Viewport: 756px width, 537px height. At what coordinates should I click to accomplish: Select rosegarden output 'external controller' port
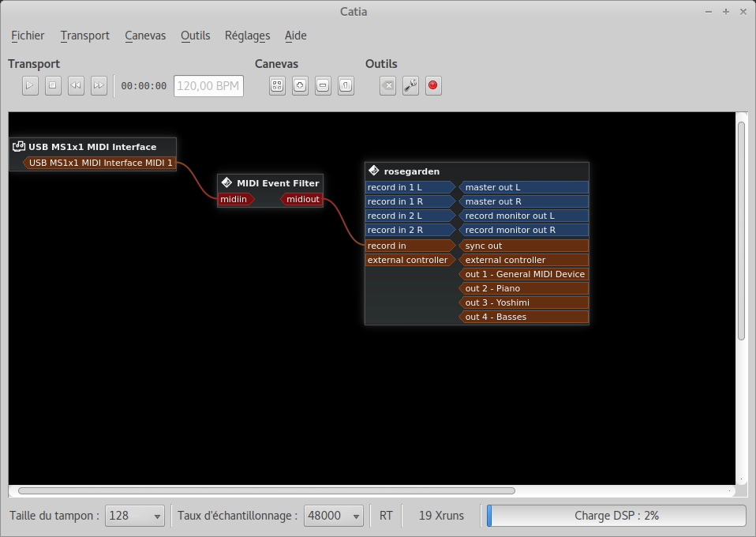(x=524, y=260)
